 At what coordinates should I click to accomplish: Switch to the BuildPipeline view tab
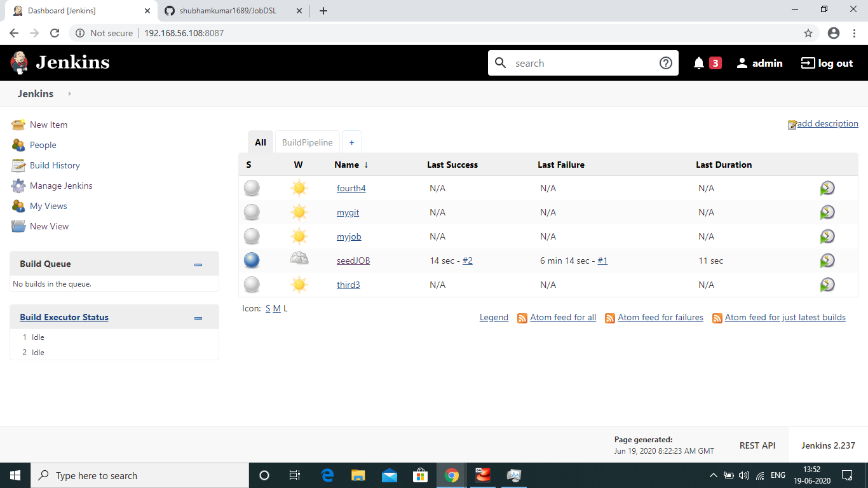click(307, 142)
